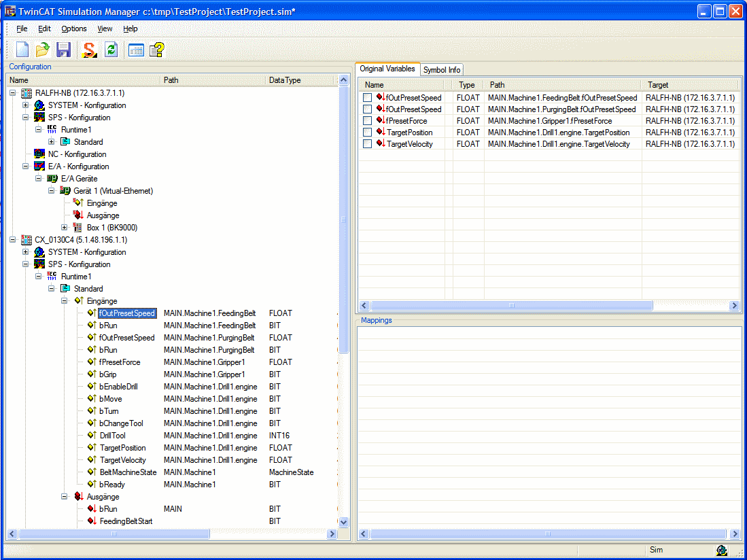Click the DrillTool input variable icon
The width and height of the screenshot is (747, 560).
coord(92,435)
